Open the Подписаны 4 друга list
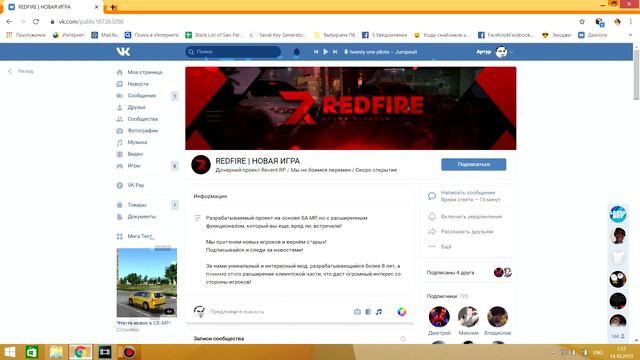This screenshot has width=640, height=360. (x=450, y=272)
